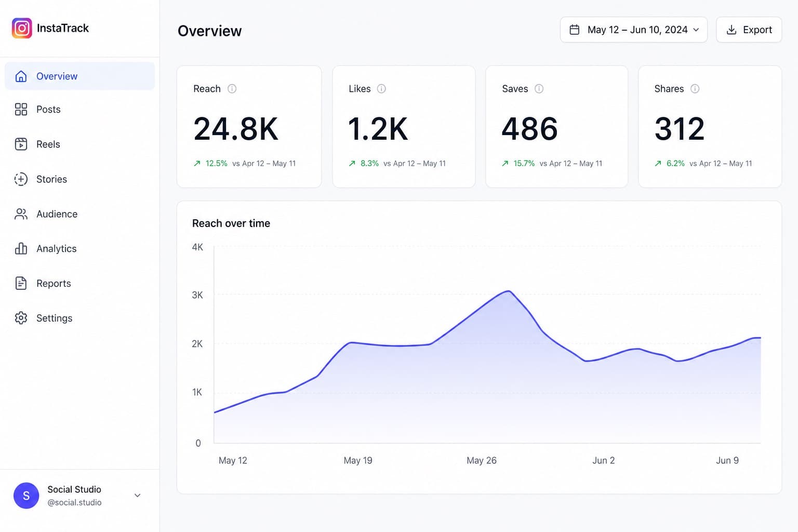Screen dimensions: 798x532
Task: Select the Stories menu label
Action: click(51, 179)
